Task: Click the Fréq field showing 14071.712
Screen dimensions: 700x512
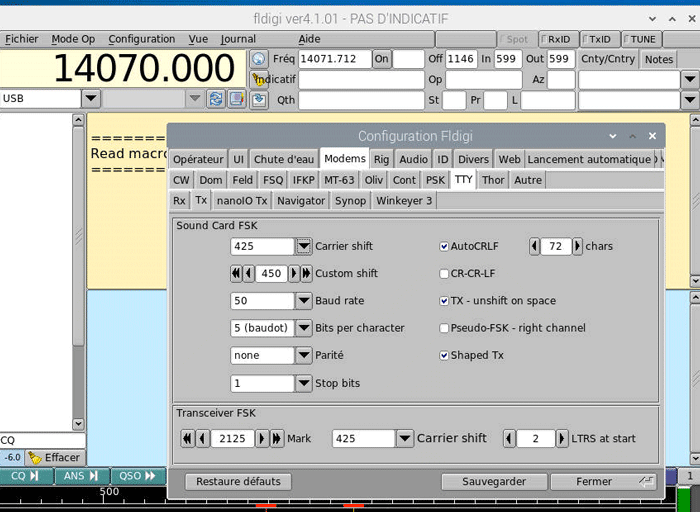Action: pyautogui.click(x=335, y=59)
